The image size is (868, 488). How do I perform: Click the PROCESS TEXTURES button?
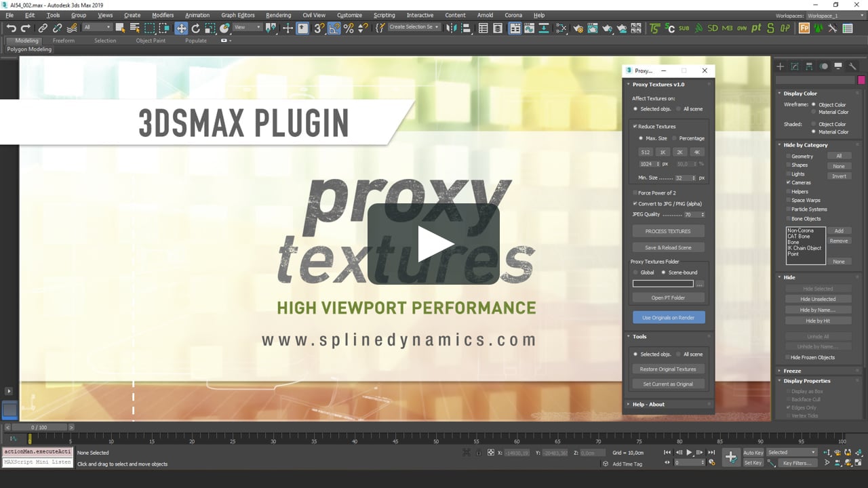point(668,231)
